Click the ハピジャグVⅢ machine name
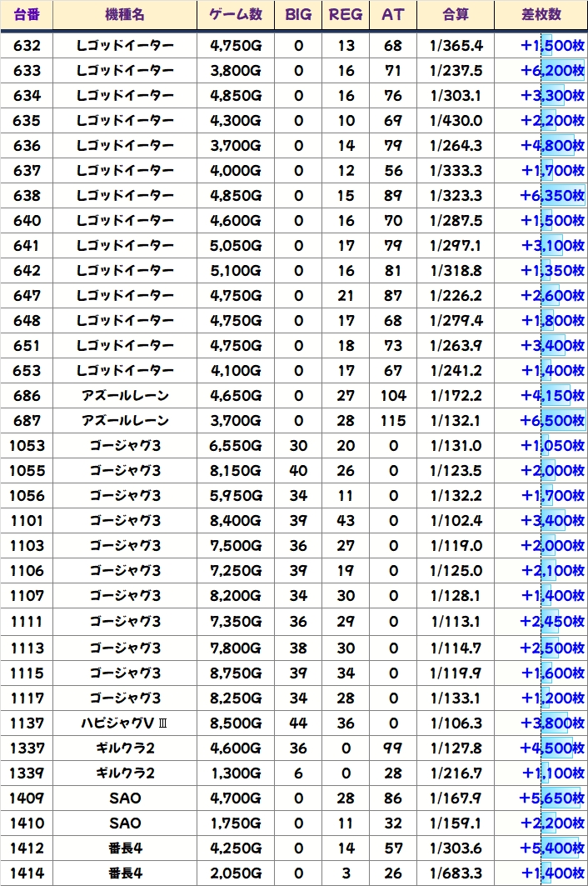 [x=125, y=723]
